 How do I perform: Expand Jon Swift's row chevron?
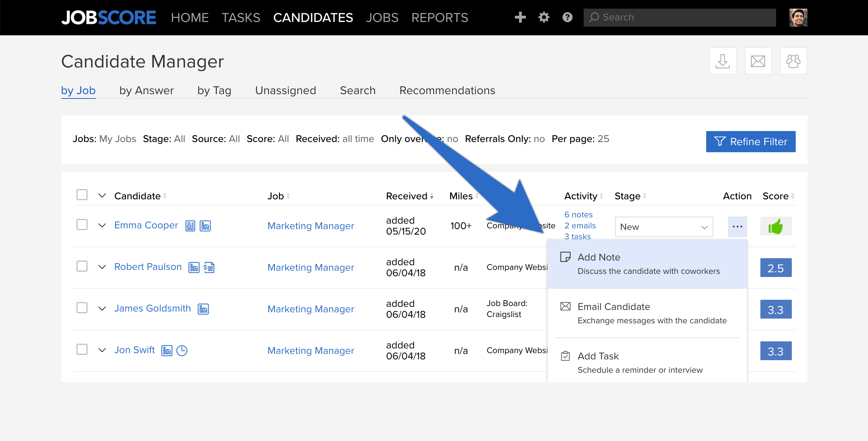coord(102,350)
